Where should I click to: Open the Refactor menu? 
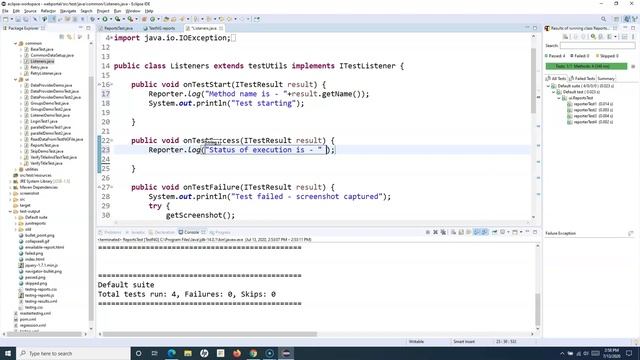coord(48,11)
